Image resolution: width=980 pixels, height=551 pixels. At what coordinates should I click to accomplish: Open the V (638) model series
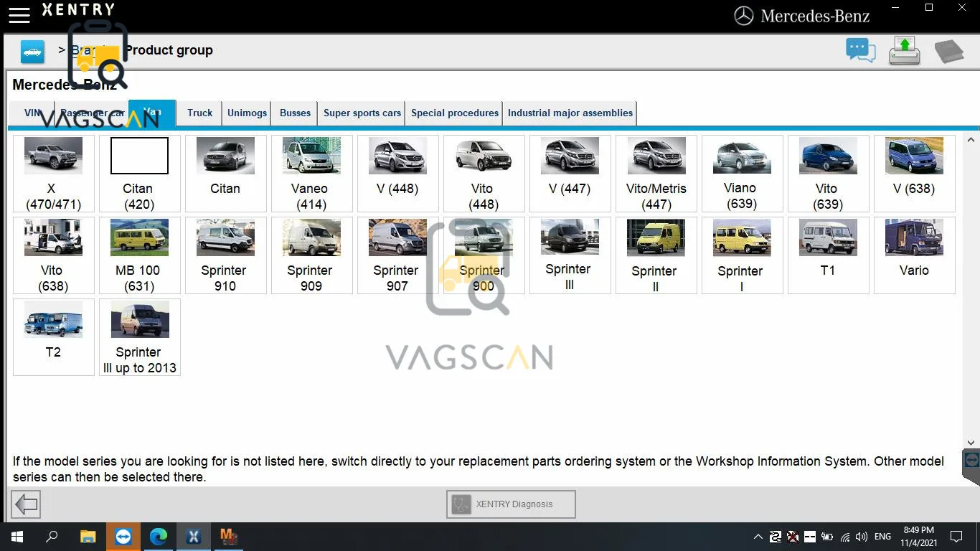915,174
